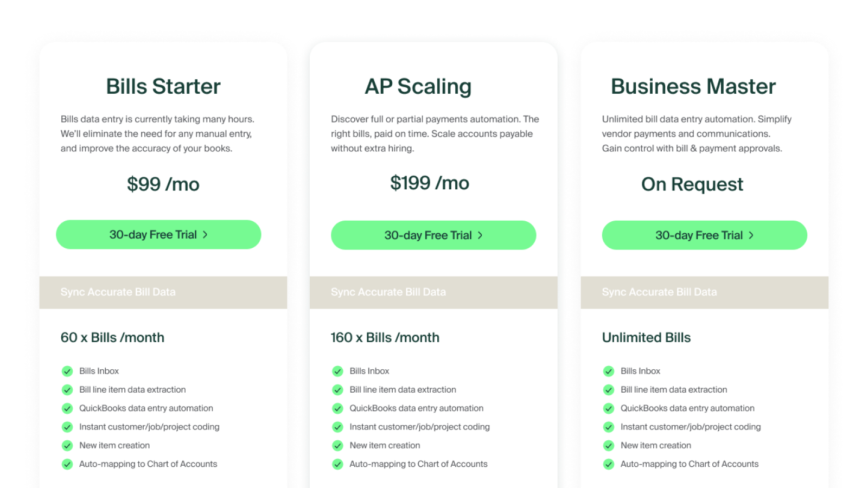This screenshot has height=488, width=868.
Task: Start the 30-day Free Trial for AP Scaling
Action: coord(433,235)
